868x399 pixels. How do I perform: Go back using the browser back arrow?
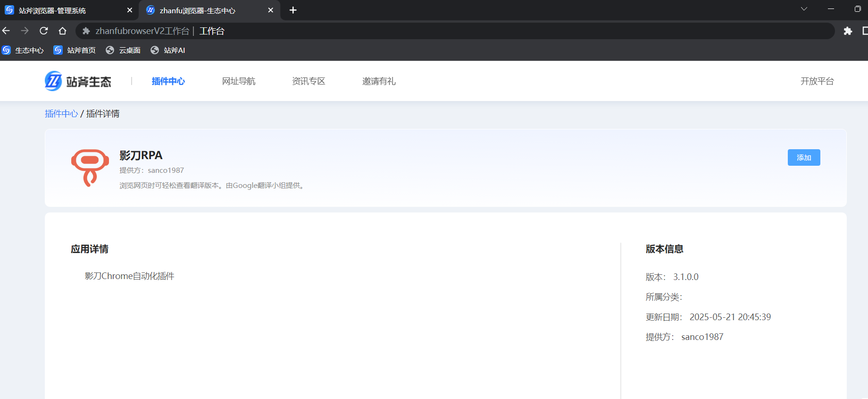[6, 31]
